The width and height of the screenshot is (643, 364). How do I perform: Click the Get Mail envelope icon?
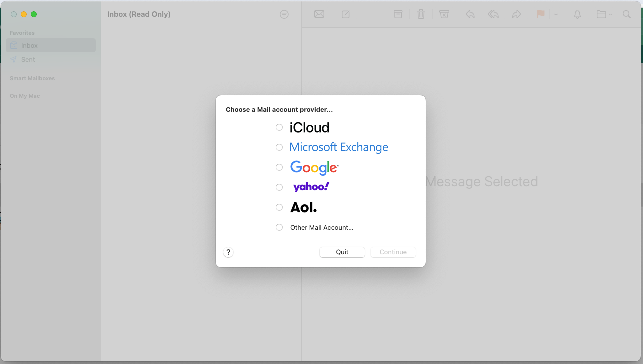(x=319, y=14)
